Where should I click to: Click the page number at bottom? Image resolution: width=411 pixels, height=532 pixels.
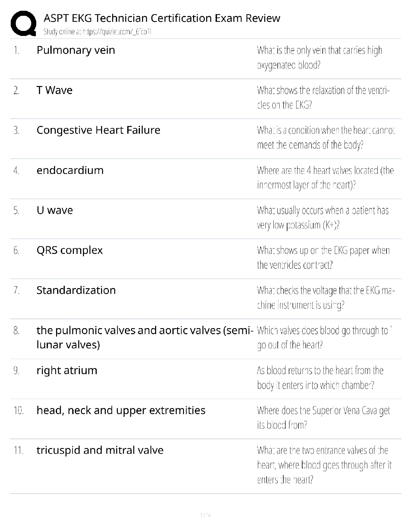tap(205, 515)
